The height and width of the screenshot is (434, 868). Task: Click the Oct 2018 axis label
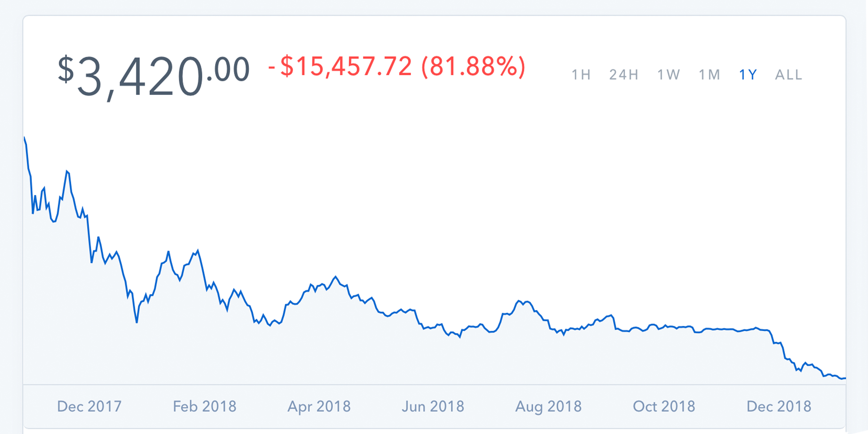(x=664, y=406)
